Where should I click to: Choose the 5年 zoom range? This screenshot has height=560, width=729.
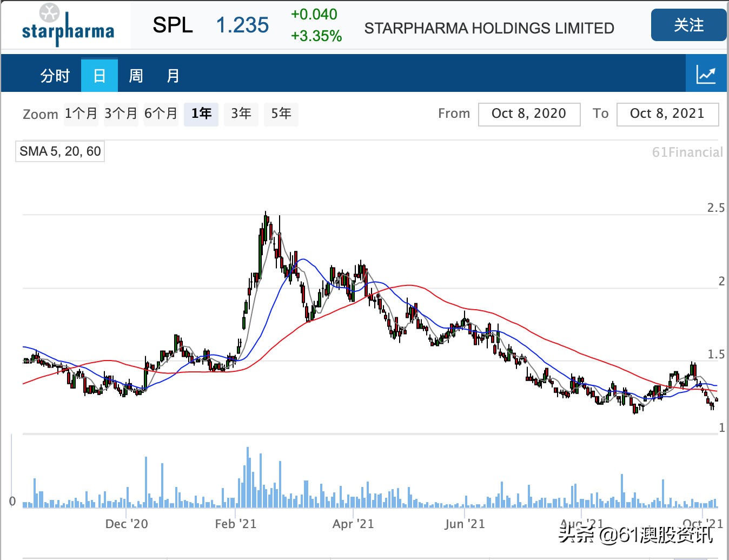(281, 114)
